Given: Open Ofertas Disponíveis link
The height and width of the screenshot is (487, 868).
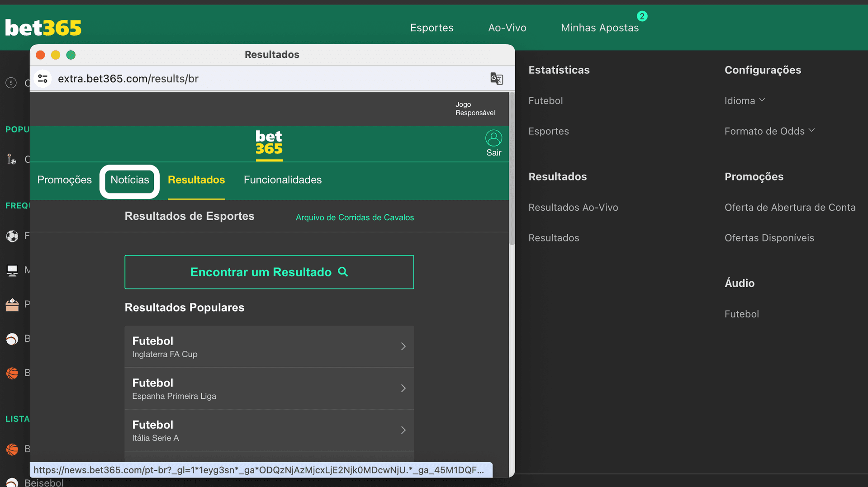Looking at the screenshot, I should [769, 238].
